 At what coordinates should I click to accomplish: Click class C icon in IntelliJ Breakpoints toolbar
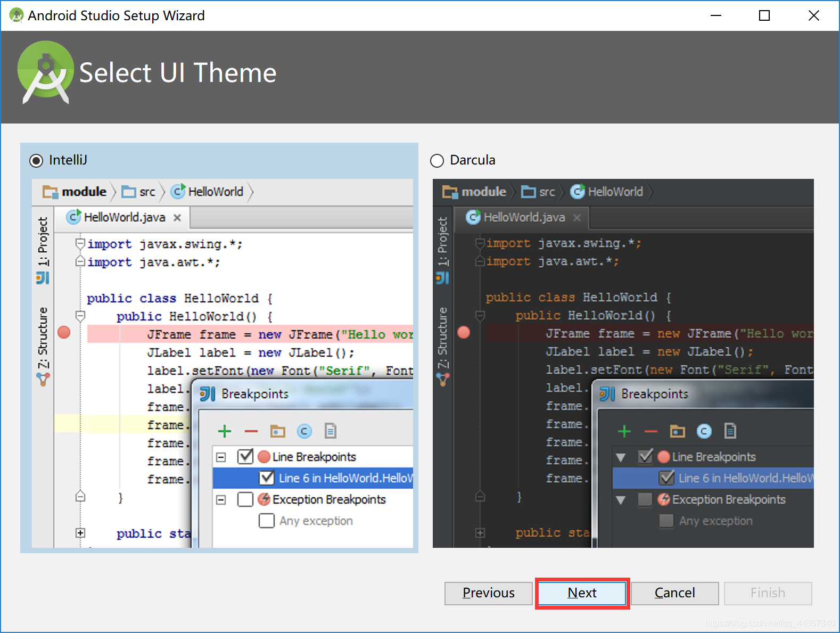[304, 431]
